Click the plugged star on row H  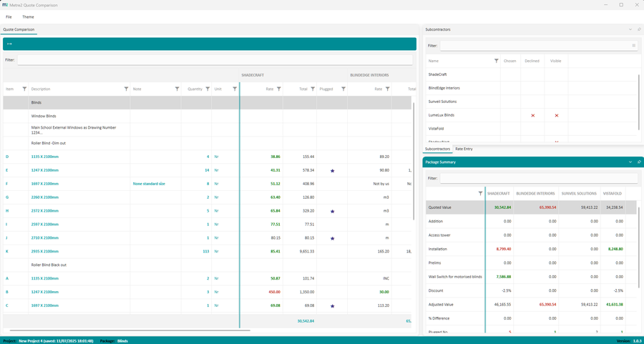[332, 211]
